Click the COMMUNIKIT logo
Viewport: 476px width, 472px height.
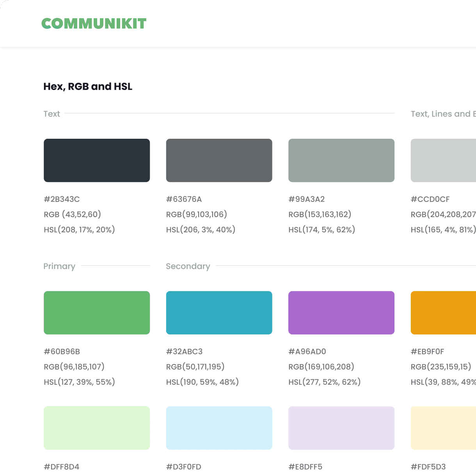pyautogui.click(x=94, y=23)
